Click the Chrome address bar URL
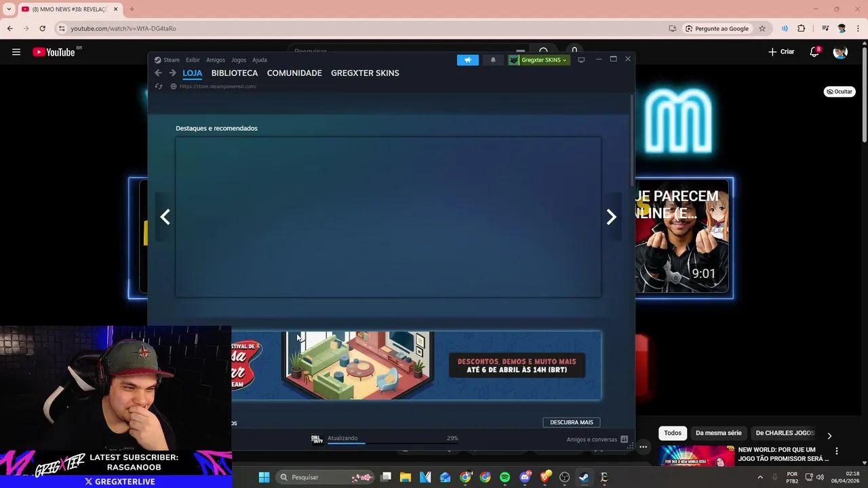Screen dimensions: 868x488 (x=123, y=28)
